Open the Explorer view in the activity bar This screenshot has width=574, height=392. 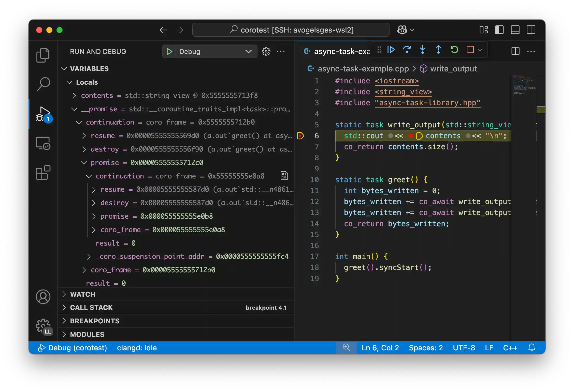43,55
